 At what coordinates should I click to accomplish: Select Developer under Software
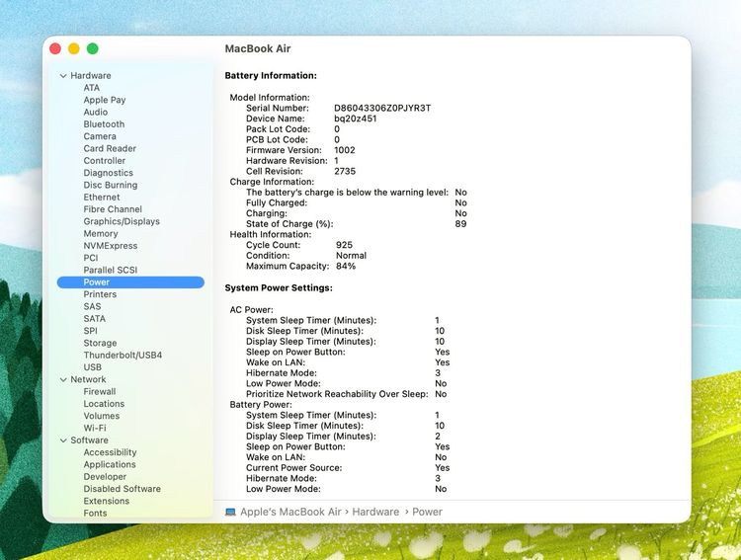click(105, 477)
